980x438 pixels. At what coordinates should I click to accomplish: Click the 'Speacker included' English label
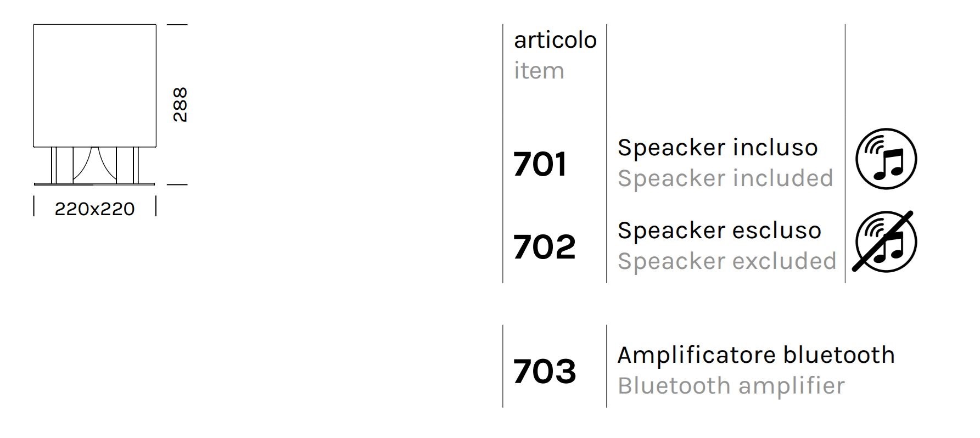(725, 178)
